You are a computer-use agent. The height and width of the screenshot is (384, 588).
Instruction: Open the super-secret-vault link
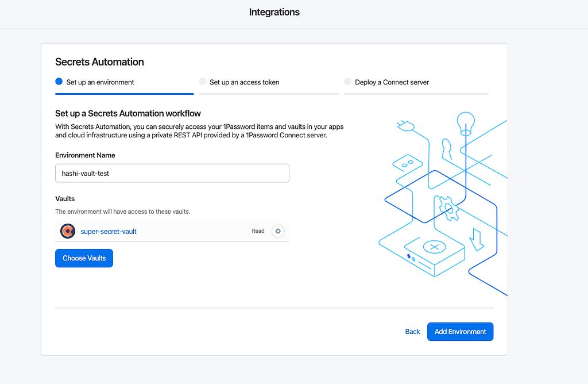109,232
